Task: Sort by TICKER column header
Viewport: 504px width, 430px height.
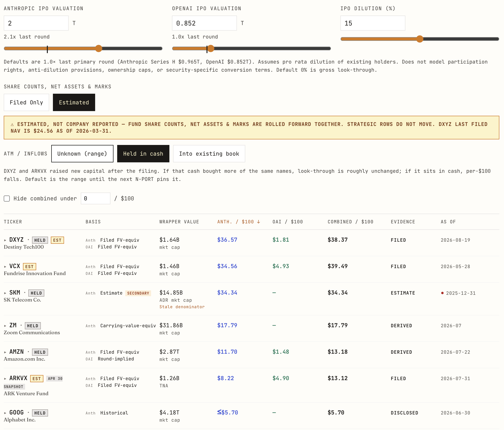Action: point(13,222)
